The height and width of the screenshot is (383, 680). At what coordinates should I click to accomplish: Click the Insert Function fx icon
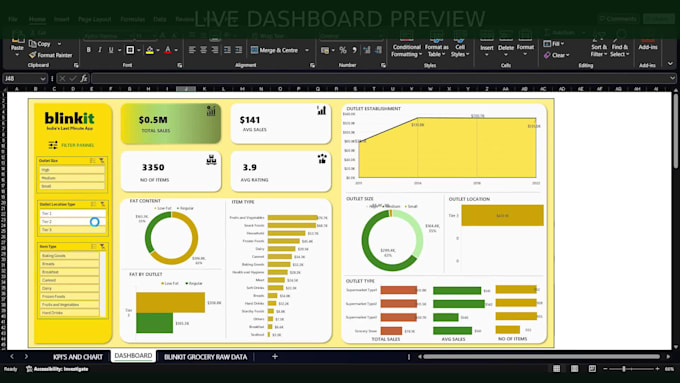[84, 79]
